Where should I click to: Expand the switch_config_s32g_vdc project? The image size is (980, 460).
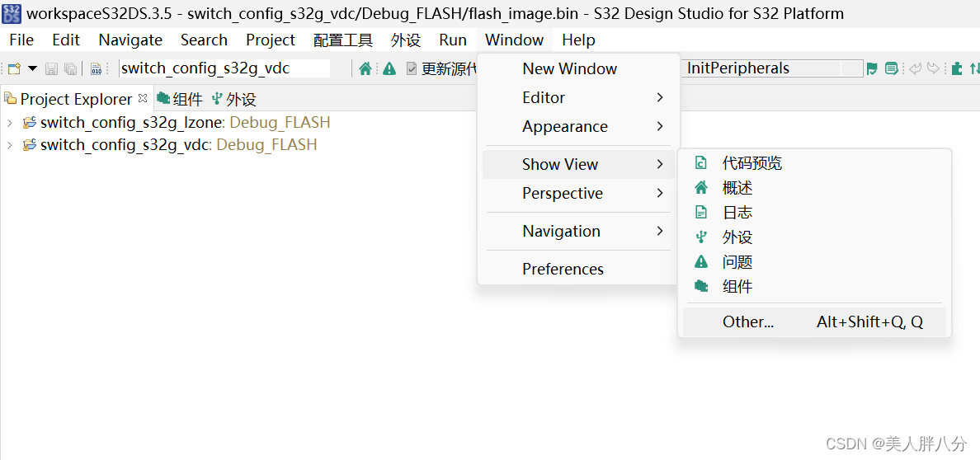(x=9, y=145)
